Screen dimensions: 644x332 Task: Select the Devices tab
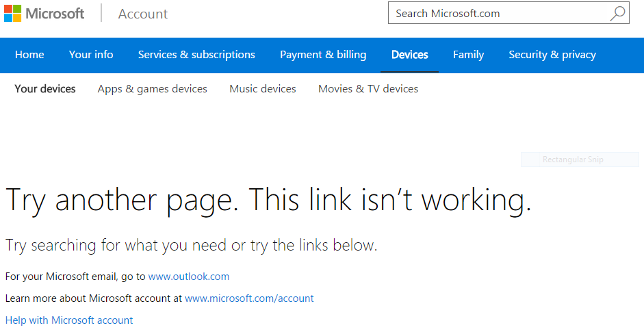(409, 55)
